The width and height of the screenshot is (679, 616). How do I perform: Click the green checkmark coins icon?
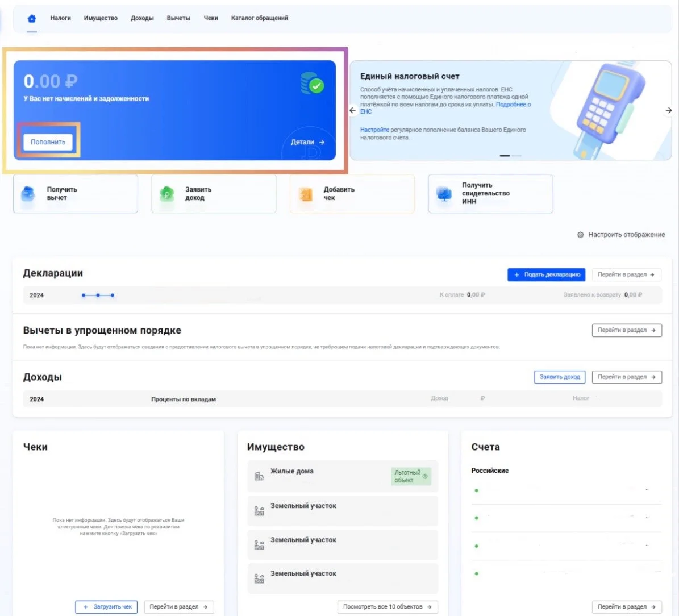pyautogui.click(x=312, y=83)
